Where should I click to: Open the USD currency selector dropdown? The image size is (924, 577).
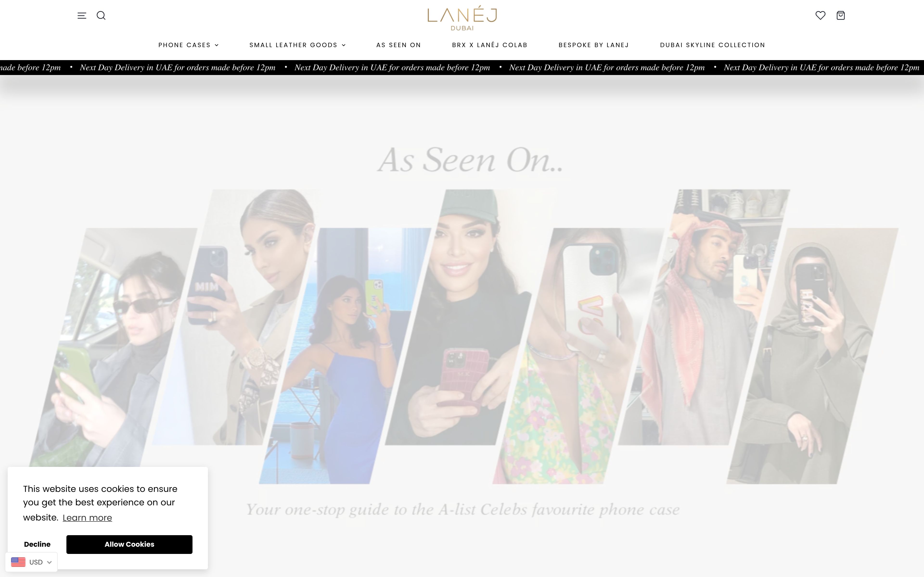tap(31, 562)
